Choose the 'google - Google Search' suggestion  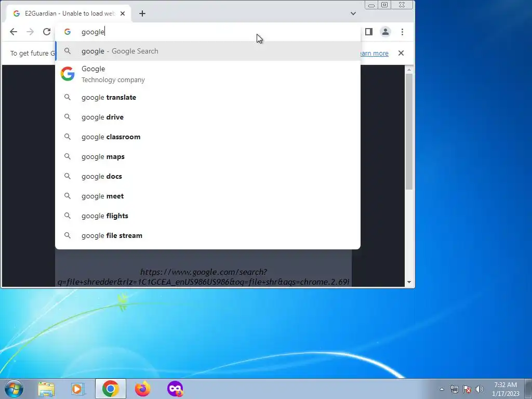click(208, 51)
